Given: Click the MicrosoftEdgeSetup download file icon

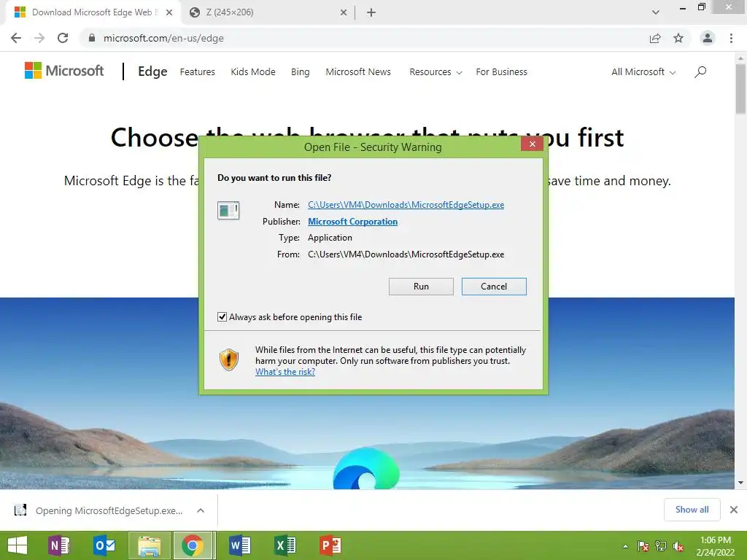Looking at the screenshot, I should click(x=20, y=510).
